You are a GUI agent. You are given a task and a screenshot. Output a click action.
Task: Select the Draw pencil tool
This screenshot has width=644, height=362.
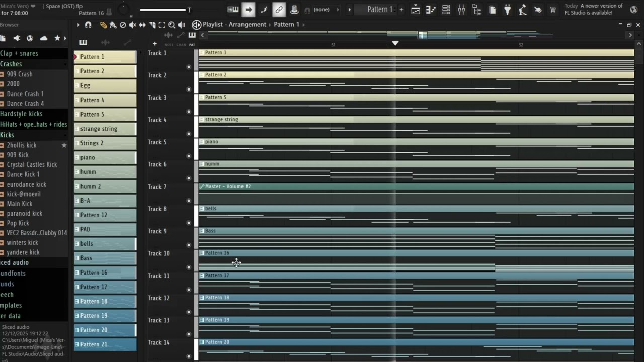103,25
